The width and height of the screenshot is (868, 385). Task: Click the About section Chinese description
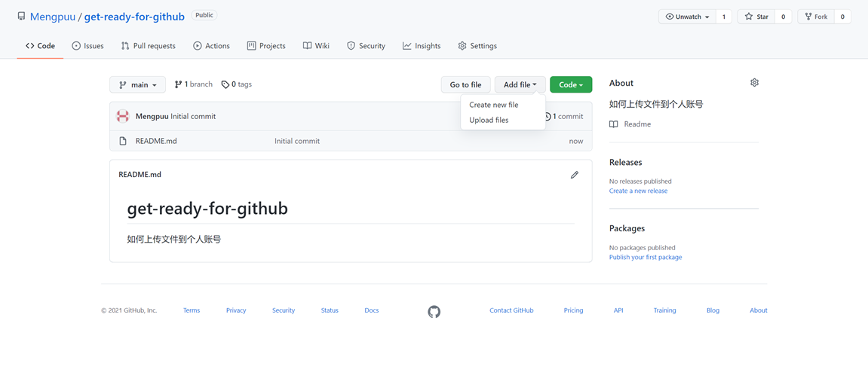click(x=656, y=104)
